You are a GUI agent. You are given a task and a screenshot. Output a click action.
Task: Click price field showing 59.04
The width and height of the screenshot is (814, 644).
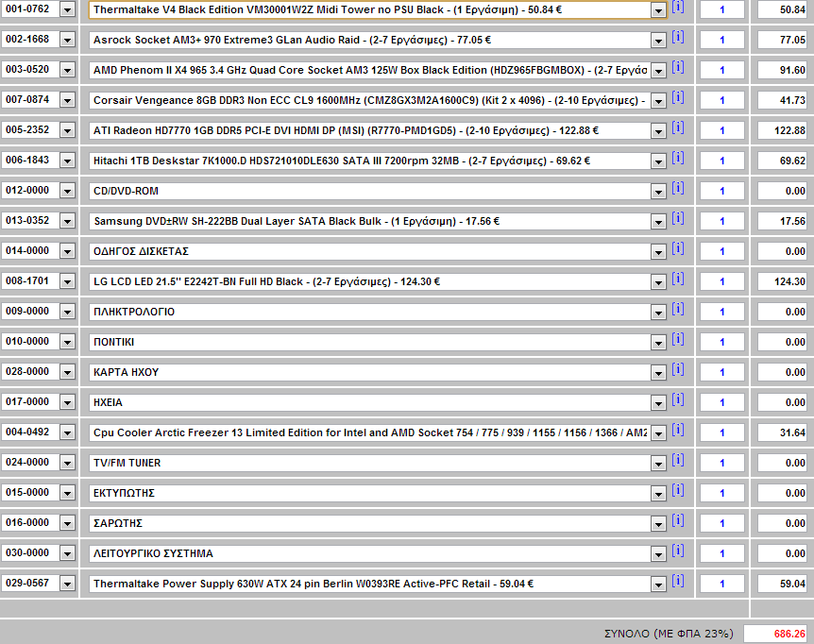coord(782,584)
